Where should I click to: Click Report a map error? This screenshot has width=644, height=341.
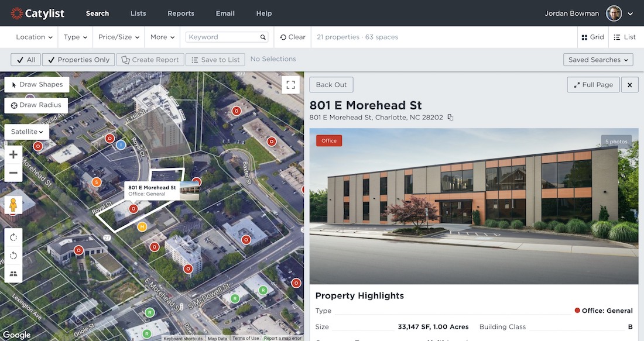coord(283,339)
